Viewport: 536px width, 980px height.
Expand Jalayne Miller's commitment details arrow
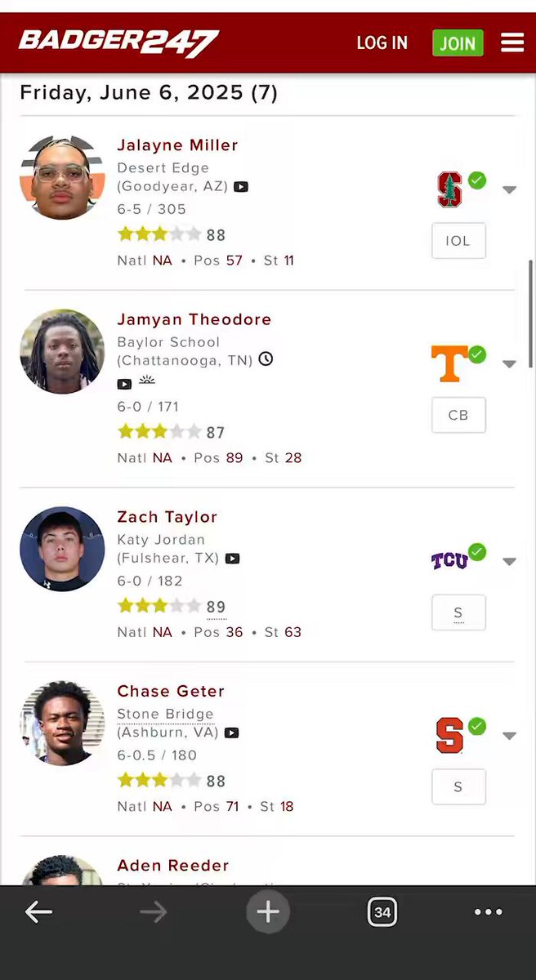509,190
